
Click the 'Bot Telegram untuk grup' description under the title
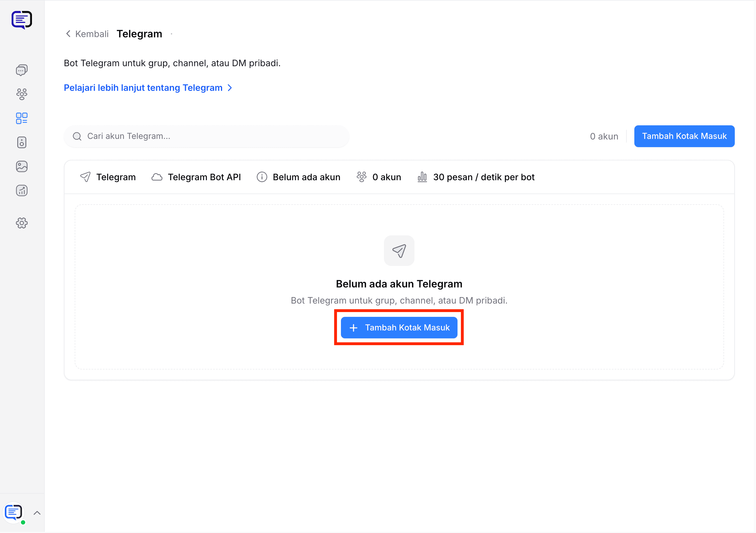(x=172, y=63)
